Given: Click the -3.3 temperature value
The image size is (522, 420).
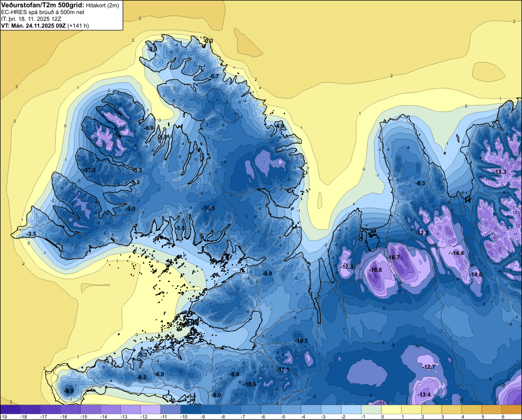Looking at the screenshot, I should tap(135, 182).
